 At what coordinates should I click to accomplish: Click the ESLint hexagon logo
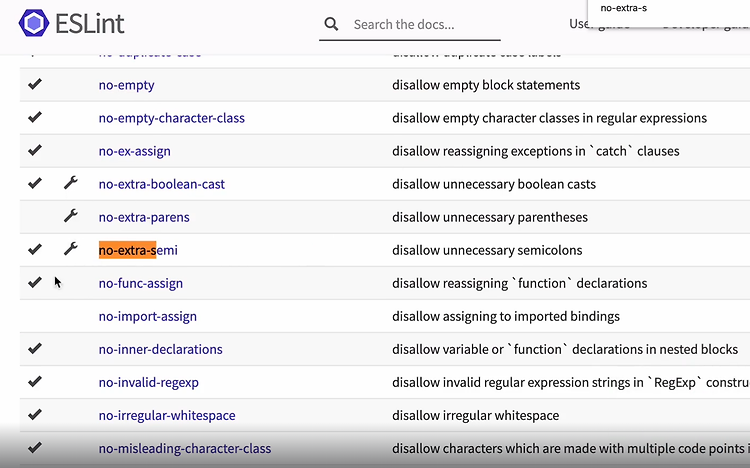[33, 23]
